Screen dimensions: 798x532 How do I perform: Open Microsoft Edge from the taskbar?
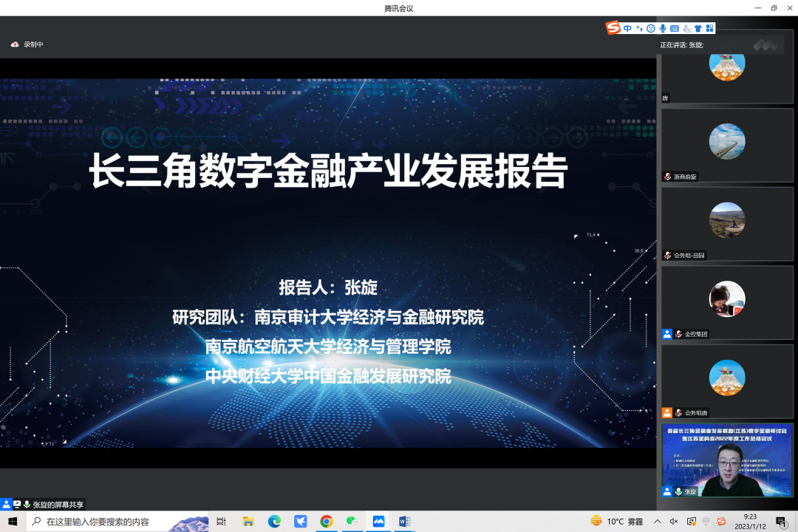(274, 522)
